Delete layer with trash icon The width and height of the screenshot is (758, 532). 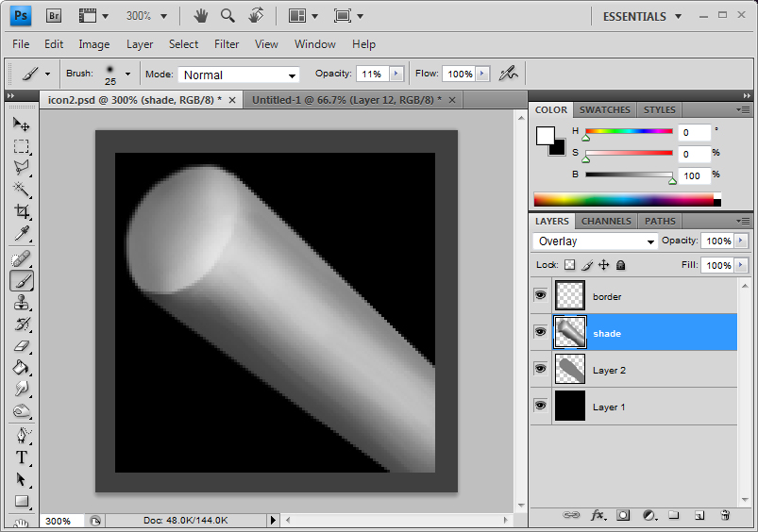(725, 515)
